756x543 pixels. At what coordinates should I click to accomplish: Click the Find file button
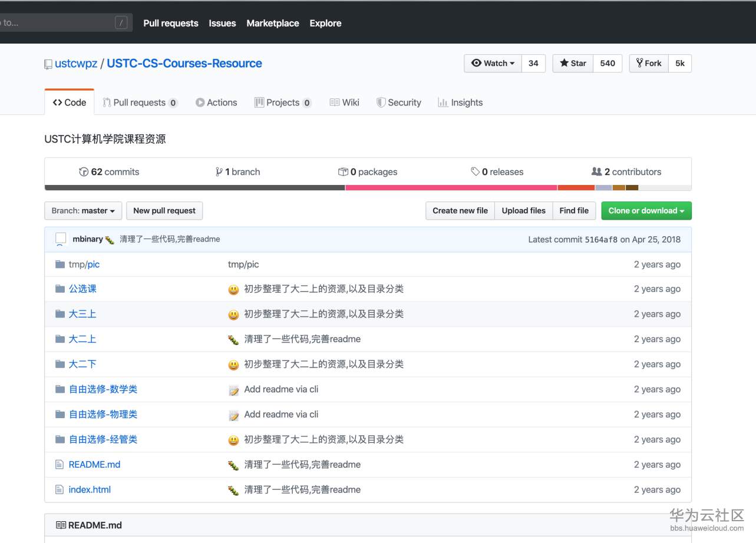[x=575, y=211]
